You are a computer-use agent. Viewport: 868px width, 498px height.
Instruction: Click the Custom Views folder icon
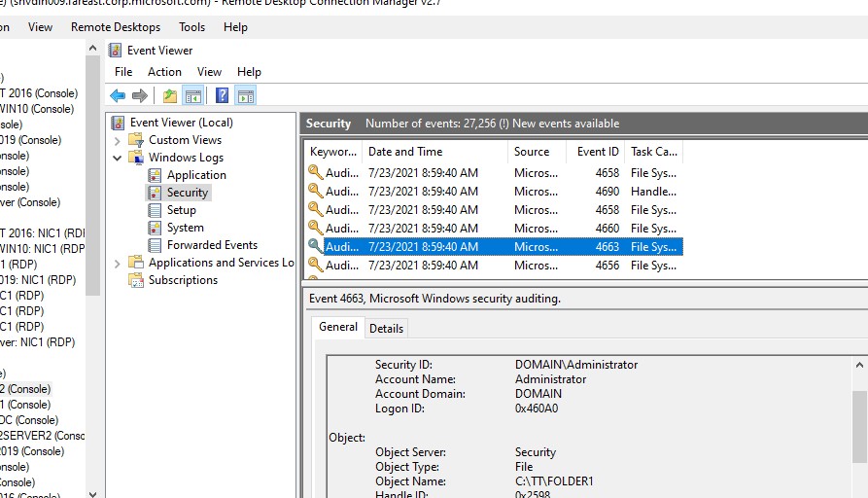(x=136, y=140)
